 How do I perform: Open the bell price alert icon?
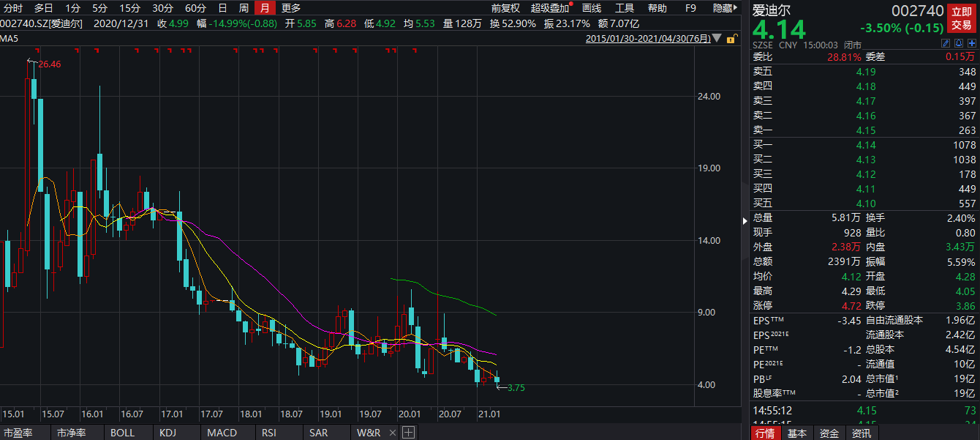pos(957,44)
